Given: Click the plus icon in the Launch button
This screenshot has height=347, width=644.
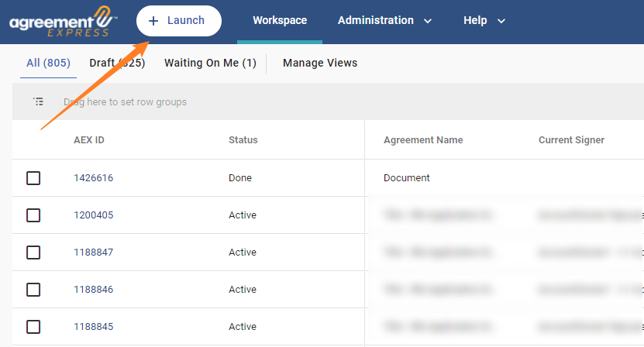Looking at the screenshot, I should point(153,21).
